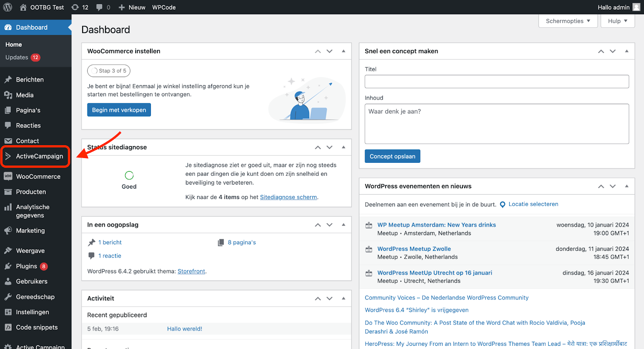Open the Sitediagnose scherm link
Viewport: 644px width, 349px height.
pos(289,197)
